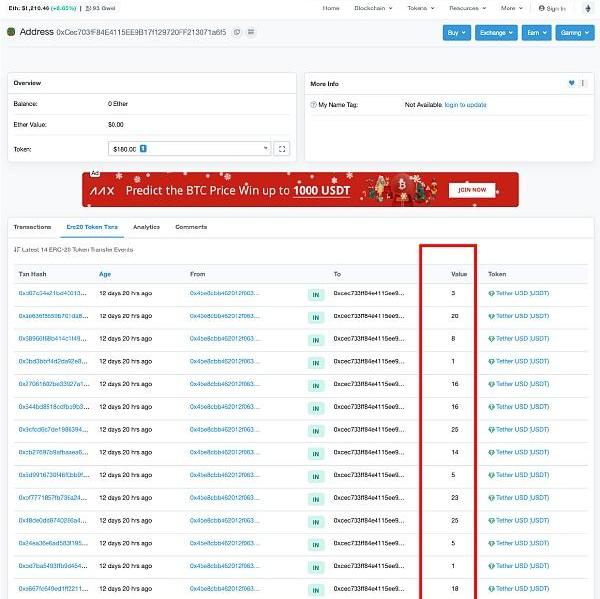This screenshot has width=600, height=599.
Task: Click Tether icon in the value 23 row
Action: pos(491,498)
